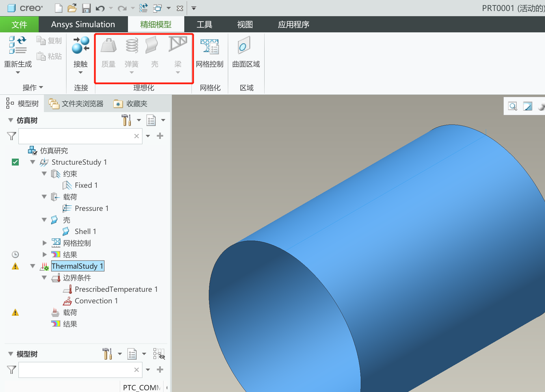Click the zoom magnifier icon in graphics area

[x=513, y=106]
